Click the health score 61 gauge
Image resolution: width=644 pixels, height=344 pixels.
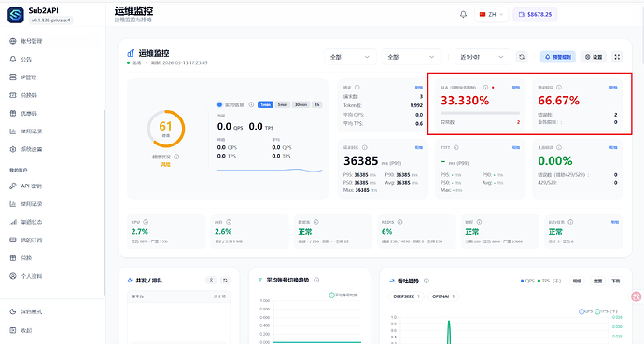pyautogui.click(x=166, y=129)
